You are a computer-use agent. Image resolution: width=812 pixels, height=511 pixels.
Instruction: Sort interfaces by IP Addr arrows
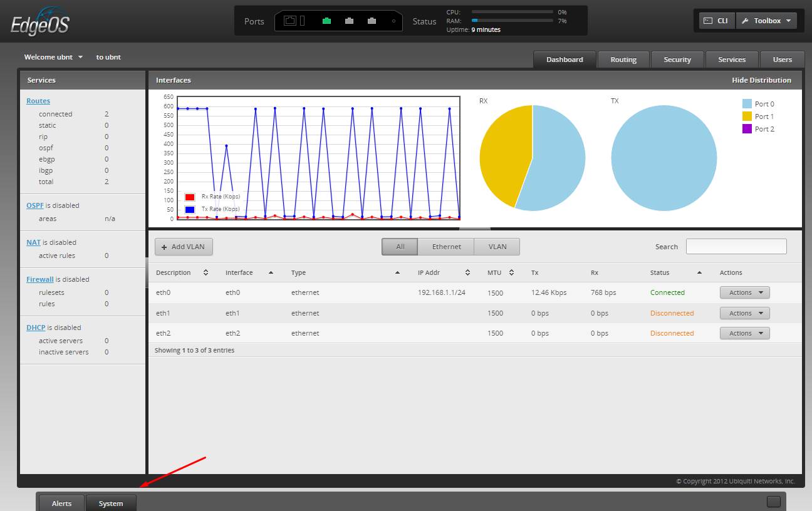467,273
